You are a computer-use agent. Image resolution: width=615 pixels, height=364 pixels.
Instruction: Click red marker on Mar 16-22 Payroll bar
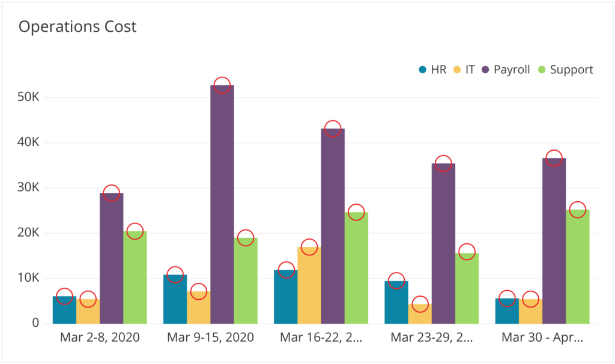[x=333, y=129]
